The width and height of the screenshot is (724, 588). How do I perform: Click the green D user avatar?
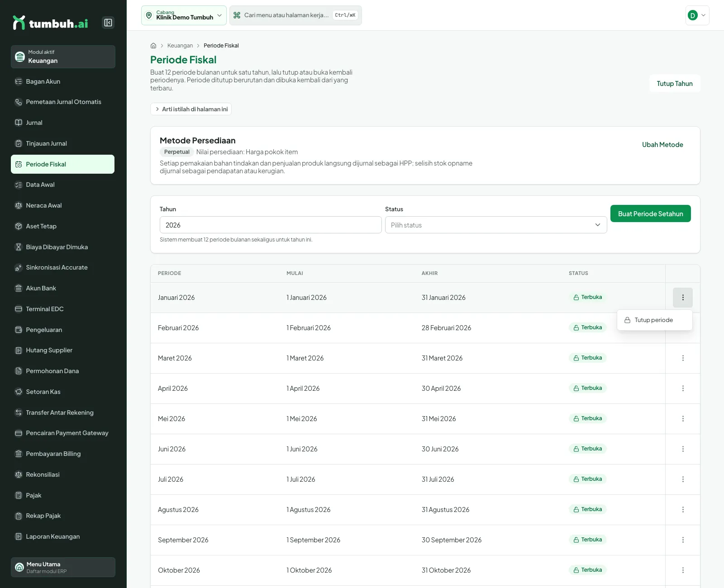(x=692, y=15)
